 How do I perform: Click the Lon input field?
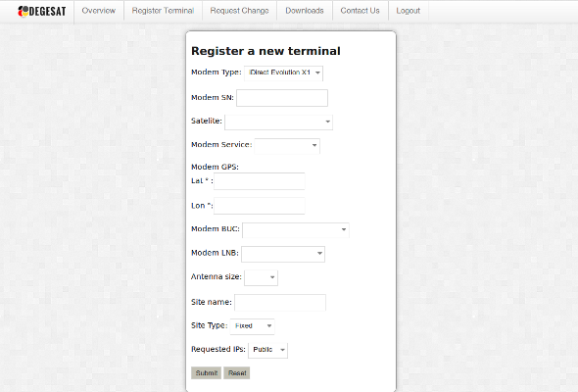tap(260, 206)
